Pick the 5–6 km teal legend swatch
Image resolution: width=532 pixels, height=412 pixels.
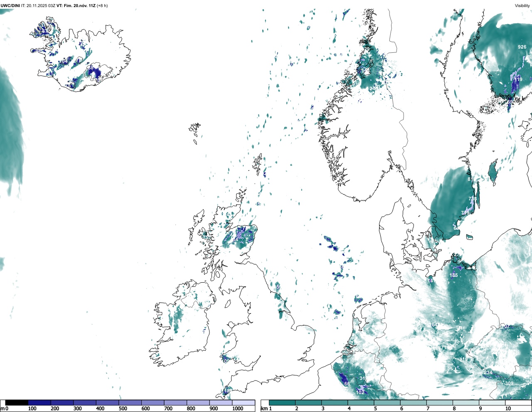pos(387,402)
